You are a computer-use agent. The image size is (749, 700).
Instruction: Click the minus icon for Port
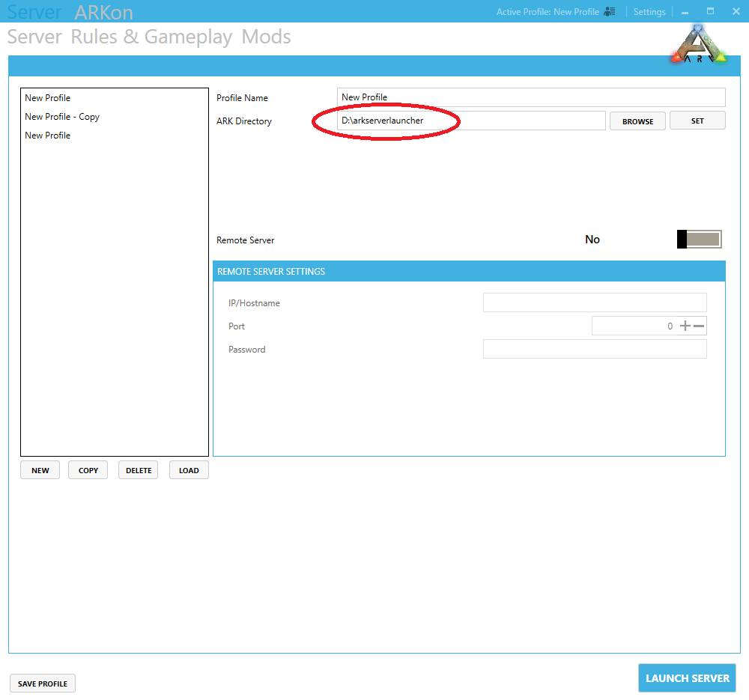coord(698,326)
